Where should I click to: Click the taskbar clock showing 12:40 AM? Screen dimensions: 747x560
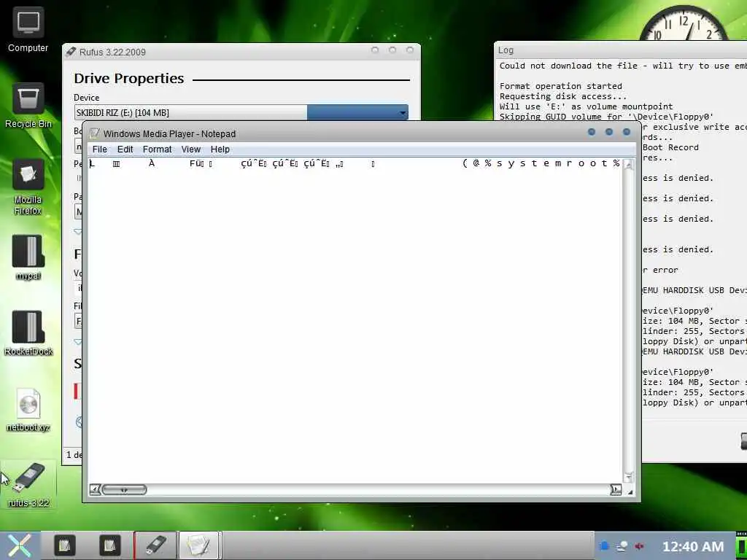click(693, 547)
